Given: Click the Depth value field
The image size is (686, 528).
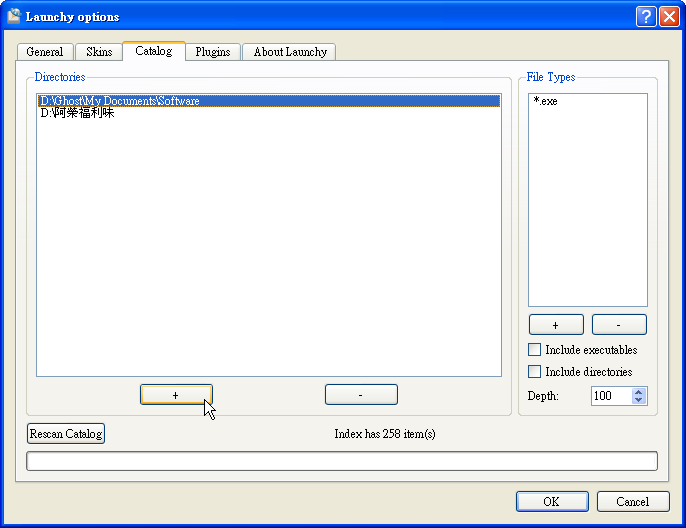Looking at the screenshot, I should coord(611,396).
